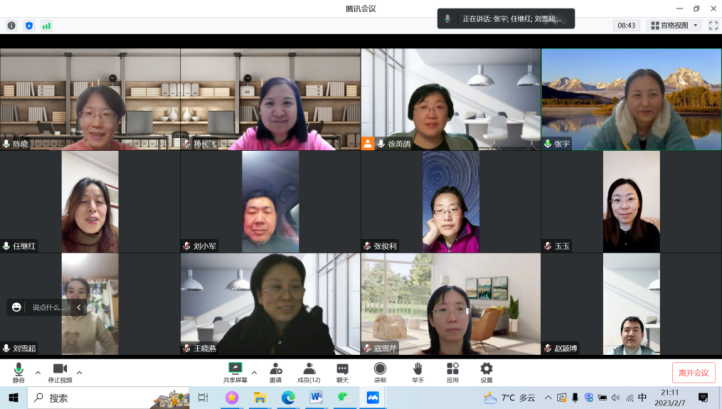Viewport: 722px width, 409px height.
Task: Open apps (应用) menu
Action: [x=453, y=373]
